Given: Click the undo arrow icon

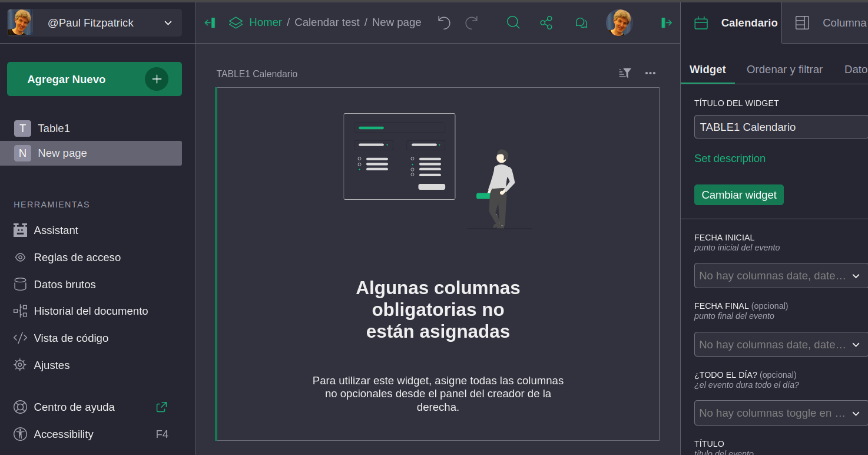Looking at the screenshot, I should pyautogui.click(x=444, y=23).
